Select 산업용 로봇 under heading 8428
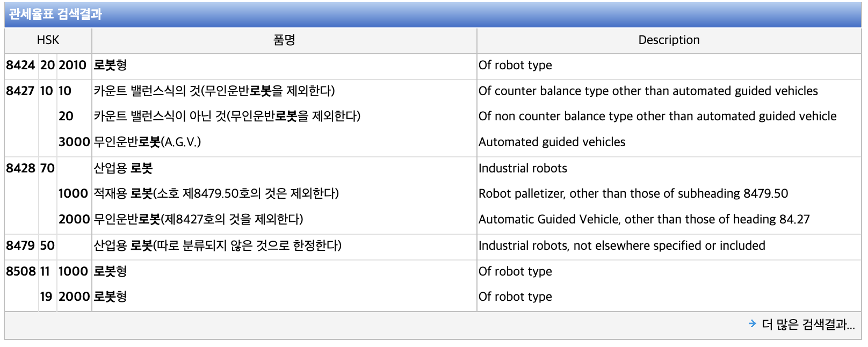868x347 pixels. (123, 168)
